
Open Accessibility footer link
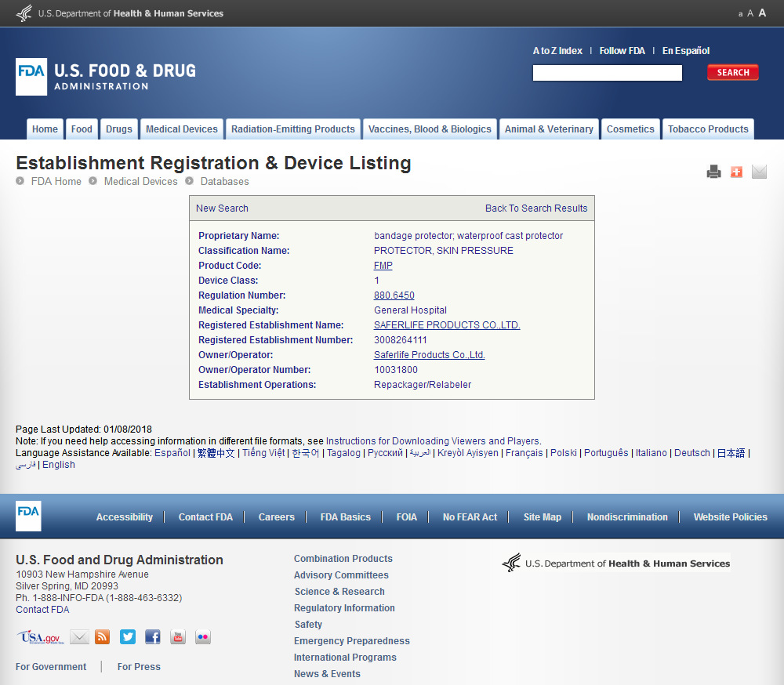(125, 517)
